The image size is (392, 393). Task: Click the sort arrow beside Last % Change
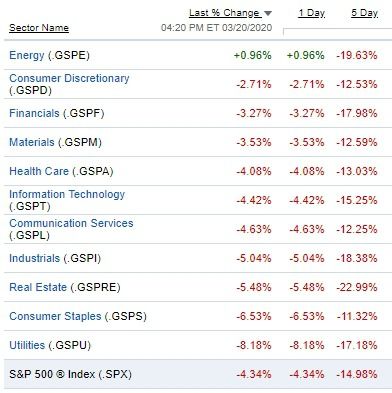[x=268, y=14]
